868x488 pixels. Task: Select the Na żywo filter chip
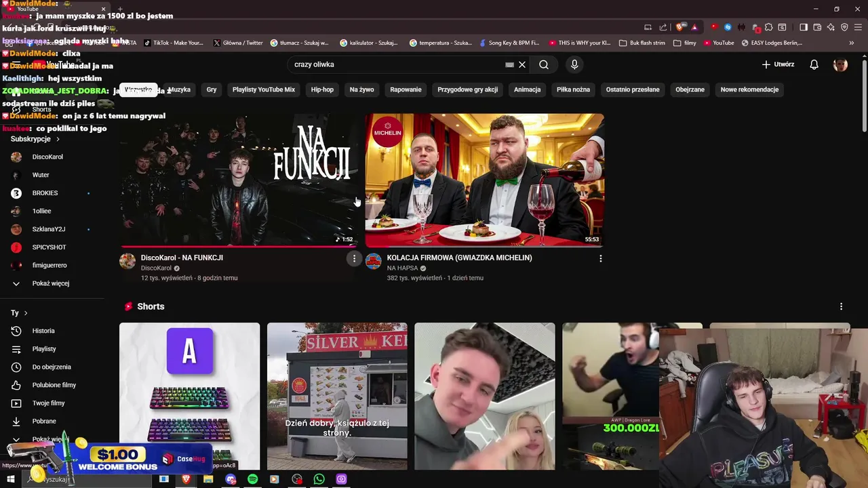(x=362, y=89)
